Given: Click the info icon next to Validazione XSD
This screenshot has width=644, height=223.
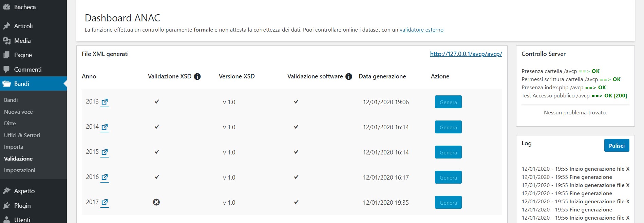Looking at the screenshot, I should pyautogui.click(x=197, y=77).
